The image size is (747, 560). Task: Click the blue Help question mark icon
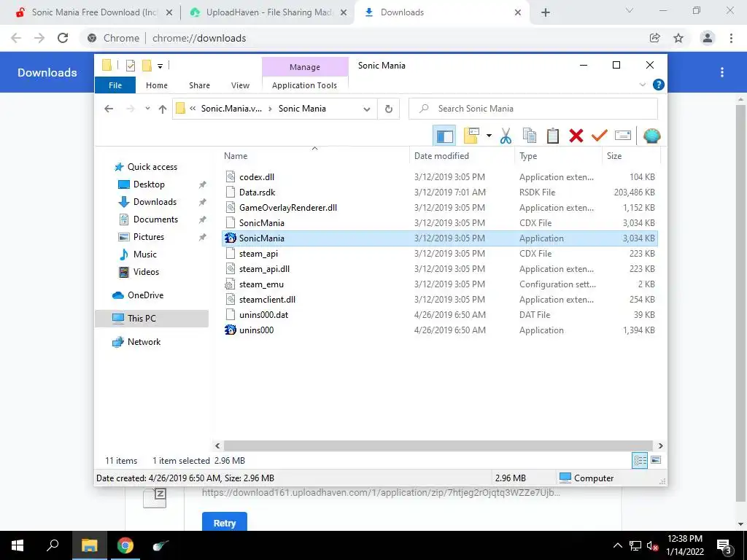[x=659, y=85]
